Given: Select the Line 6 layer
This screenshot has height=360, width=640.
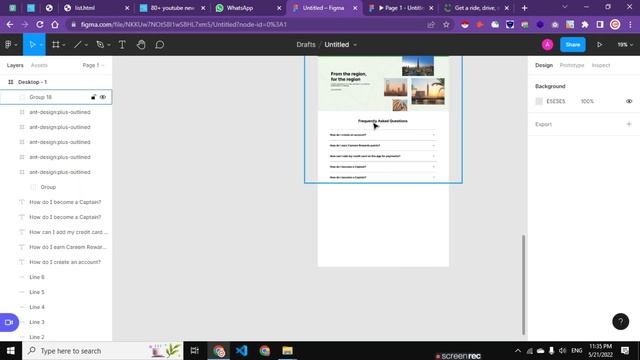Looking at the screenshot, I should [56, 277].
